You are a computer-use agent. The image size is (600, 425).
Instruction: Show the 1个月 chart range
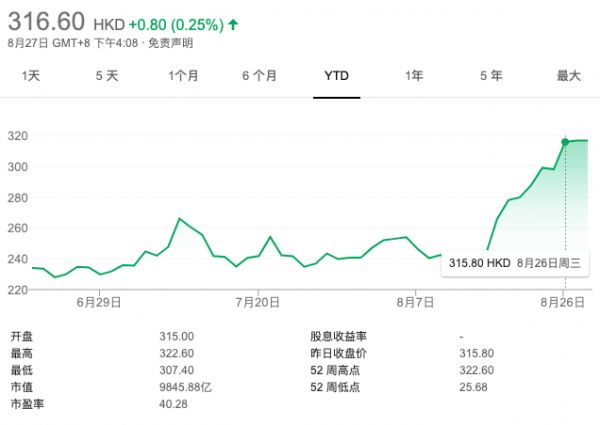tap(184, 76)
